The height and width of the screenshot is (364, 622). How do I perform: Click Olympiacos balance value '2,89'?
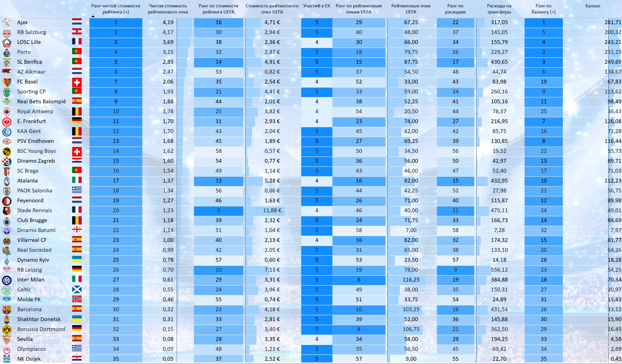pos(616,349)
